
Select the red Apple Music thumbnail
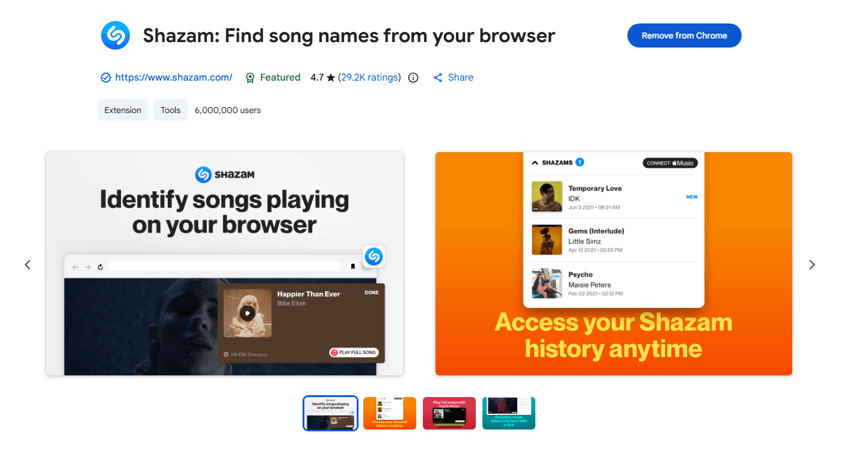click(449, 413)
